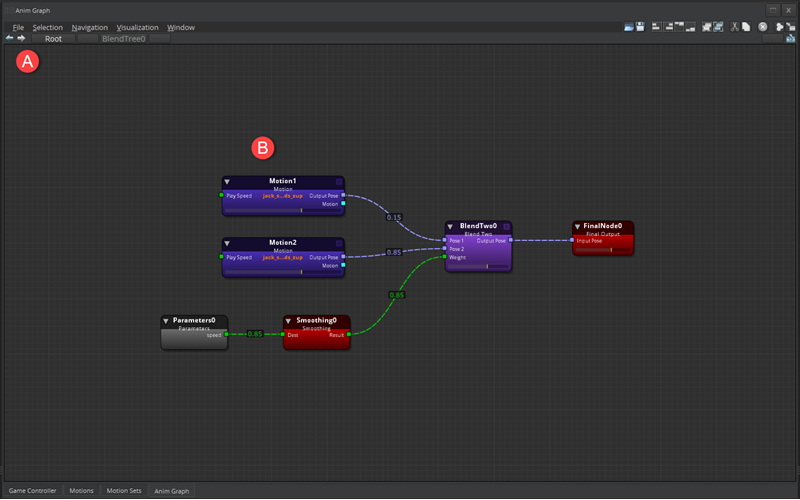The height and width of the screenshot is (500, 800).
Task: Click the save floppy disk icon
Action: tap(639, 27)
